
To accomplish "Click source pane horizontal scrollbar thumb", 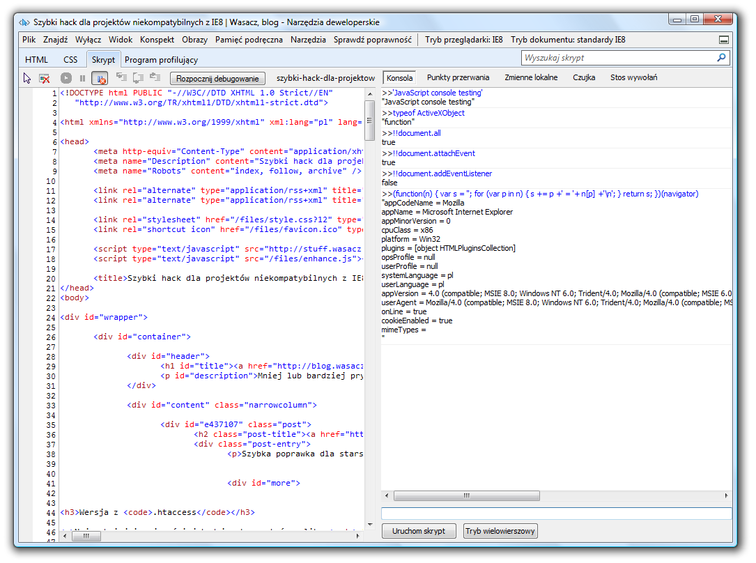I will tap(86, 536).
